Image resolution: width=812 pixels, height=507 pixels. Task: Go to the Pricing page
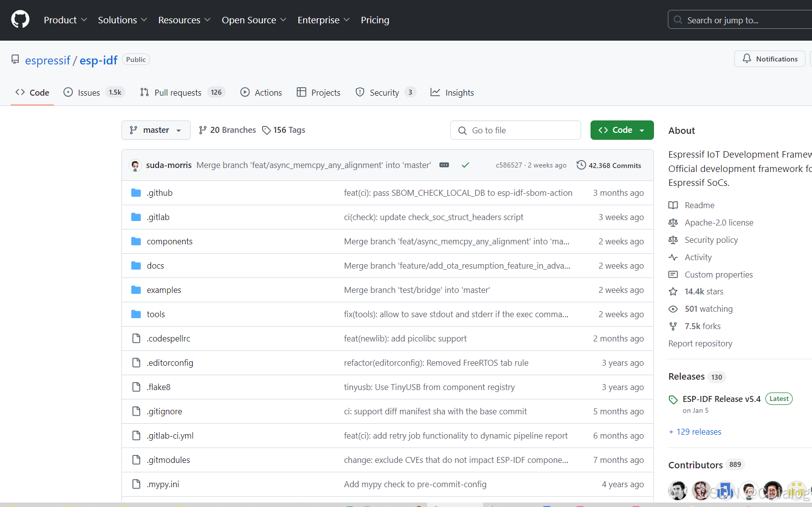tap(375, 20)
